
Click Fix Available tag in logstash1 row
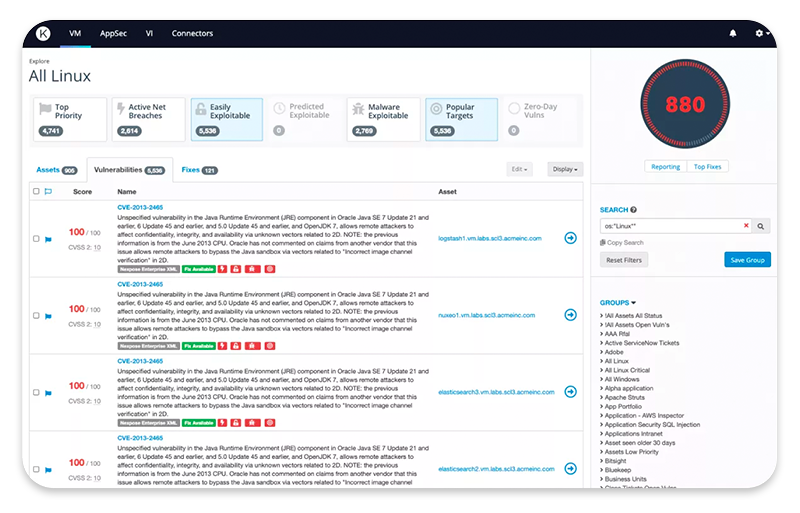(199, 269)
